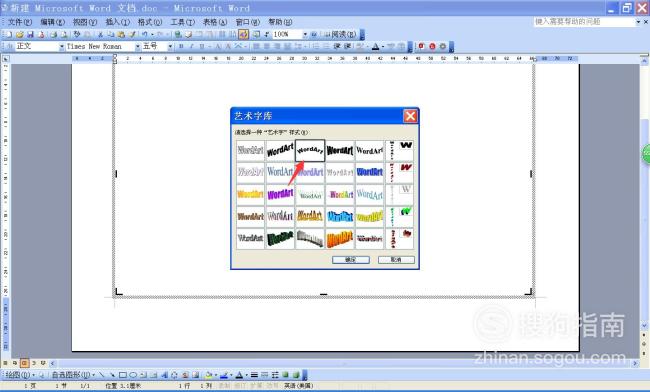This screenshot has width=650, height=392.
Task: Select the Rectangle drawing tool
Action: coord(123,375)
